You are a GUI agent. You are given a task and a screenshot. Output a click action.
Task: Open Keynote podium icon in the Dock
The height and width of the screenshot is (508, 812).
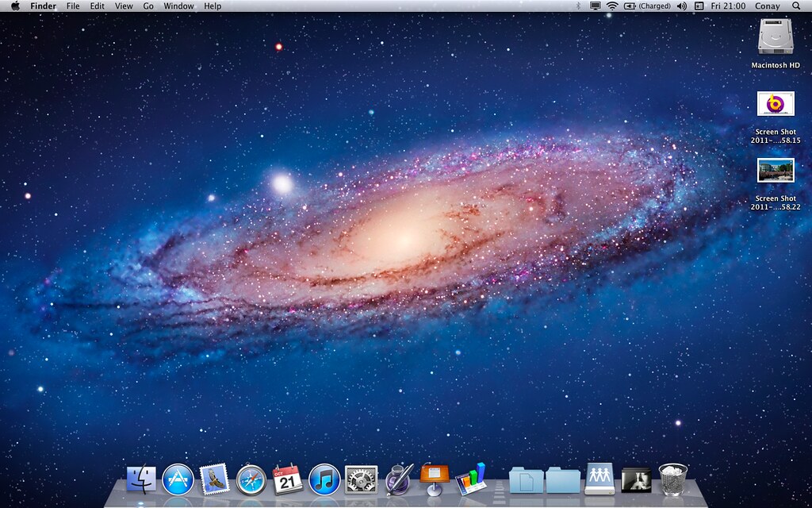(435, 479)
